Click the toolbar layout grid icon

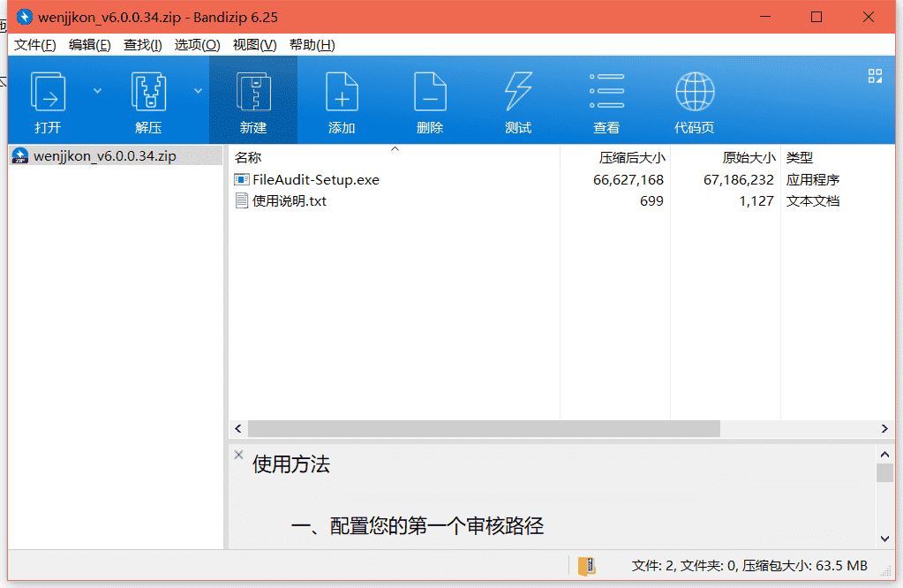[x=875, y=76]
